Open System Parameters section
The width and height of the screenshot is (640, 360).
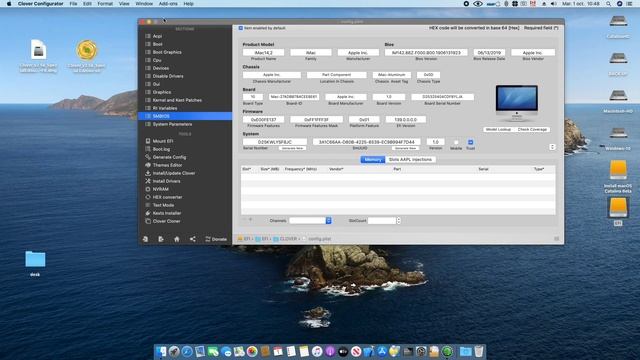coord(172,124)
